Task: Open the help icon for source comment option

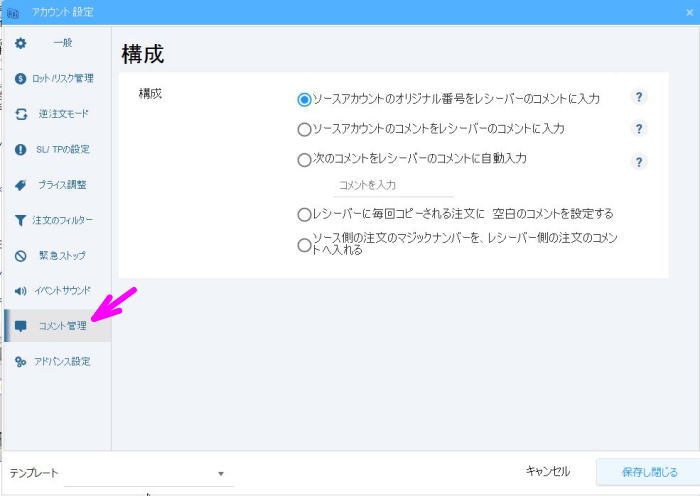Action: (x=639, y=129)
